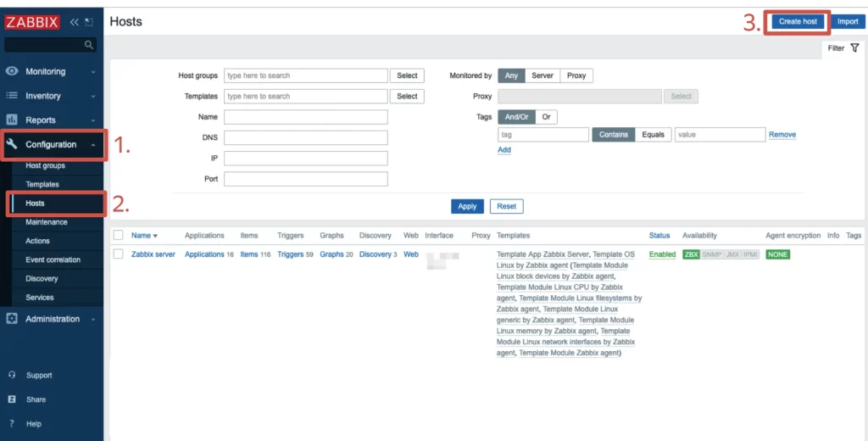Open Zabbix server Applications link

coord(205,254)
